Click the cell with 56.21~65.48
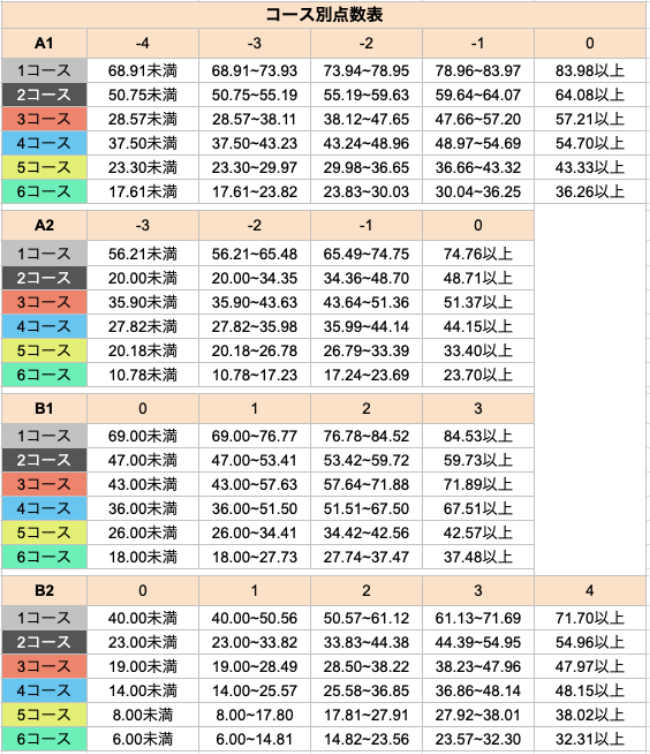The image size is (650, 754). (x=255, y=253)
